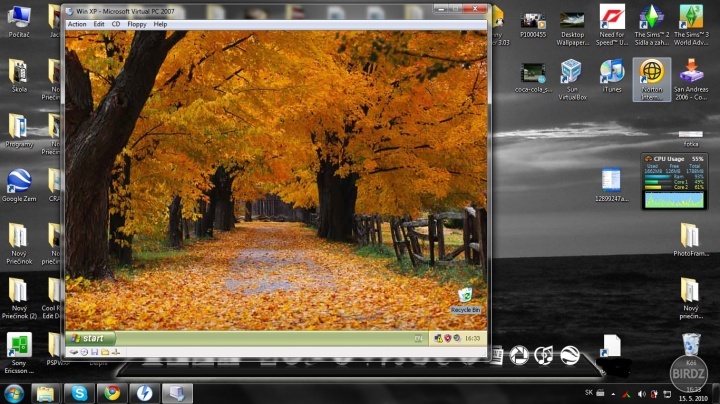Open the Floppy menu in Virtual PC
Screen dimensions: 720x404
[x=137, y=24]
